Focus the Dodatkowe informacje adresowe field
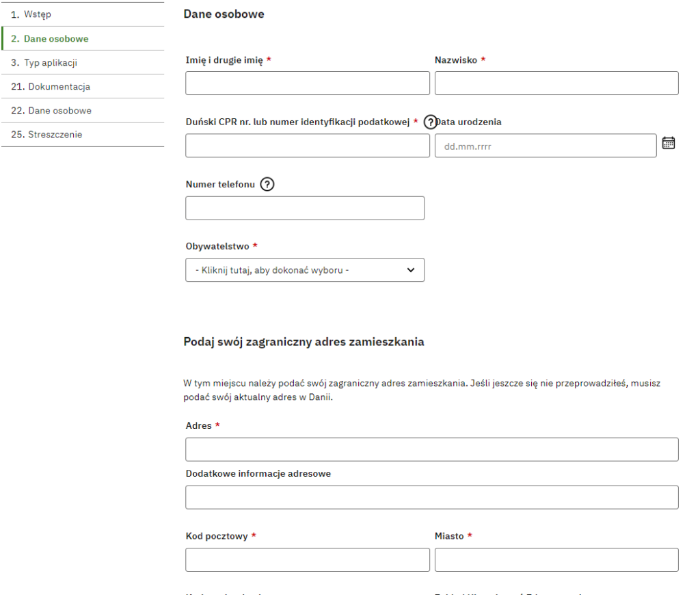 432,497
